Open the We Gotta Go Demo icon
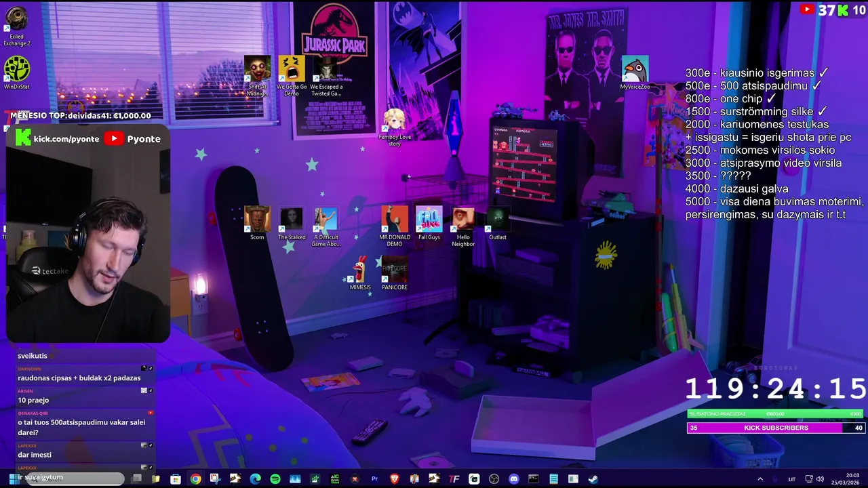This screenshot has width=868, height=488. [x=291, y=76]
